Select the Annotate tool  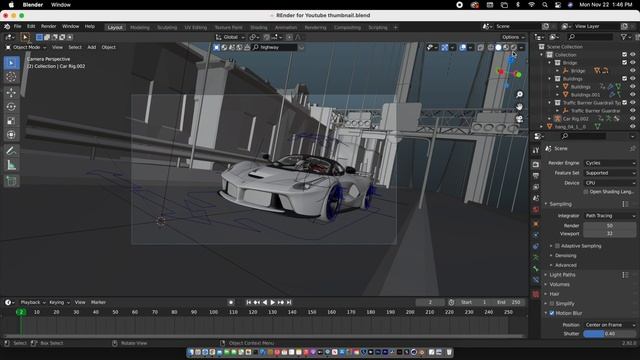point(11,151)
